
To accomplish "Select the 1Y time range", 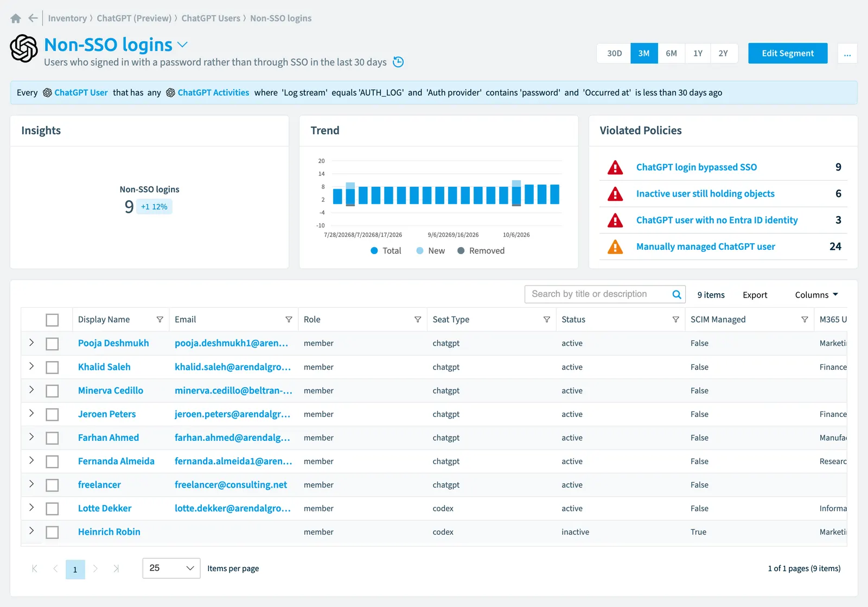I will pyautogui.click(x=698, y=53).
